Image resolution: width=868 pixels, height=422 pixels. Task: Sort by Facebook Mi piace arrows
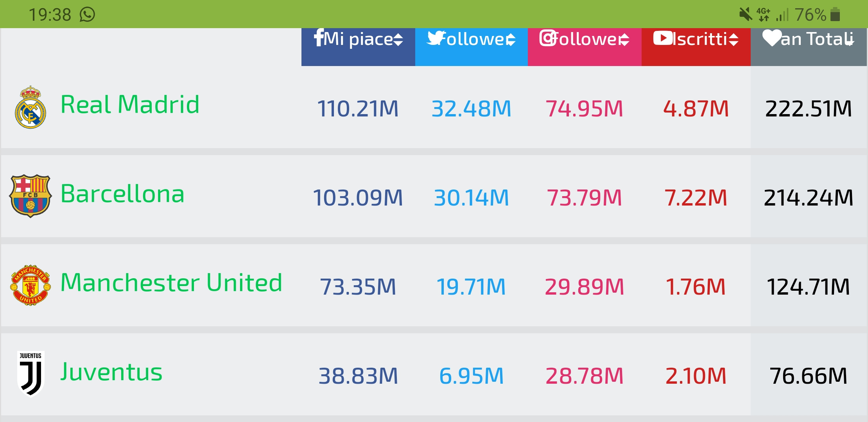[x=398, y=39]
